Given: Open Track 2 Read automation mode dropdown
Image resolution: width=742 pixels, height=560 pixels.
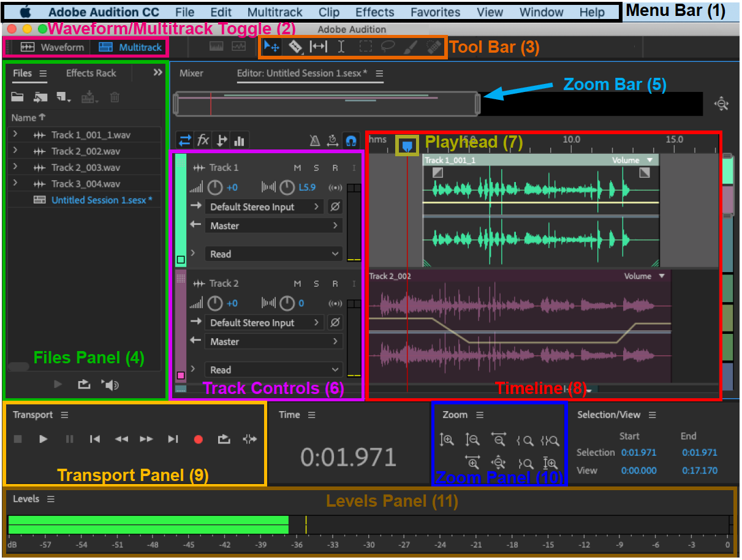Looking at the screenshot, I should [273, 369].
